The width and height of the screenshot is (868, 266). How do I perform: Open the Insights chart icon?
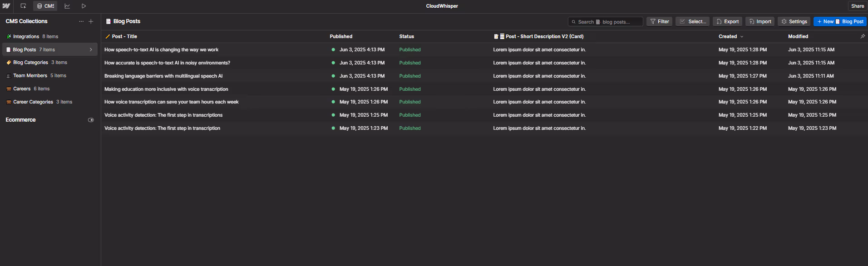[67, 6]
